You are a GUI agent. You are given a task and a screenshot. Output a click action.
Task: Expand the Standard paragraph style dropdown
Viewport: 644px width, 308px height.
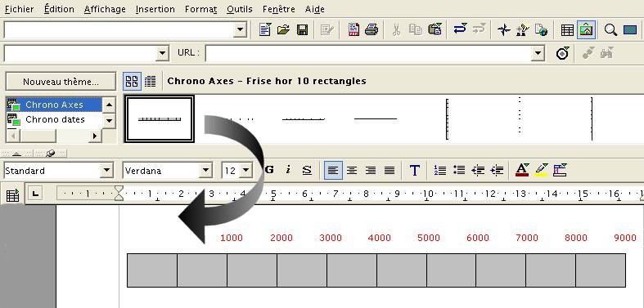click(x=106, y=170)
